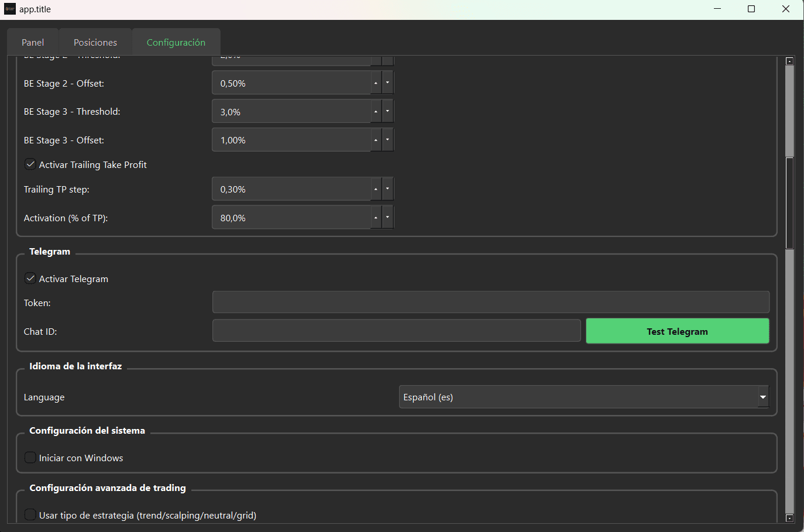The image size is (804, 532).
Task: Switch to the Panel tab
Action: pos(33,42)
